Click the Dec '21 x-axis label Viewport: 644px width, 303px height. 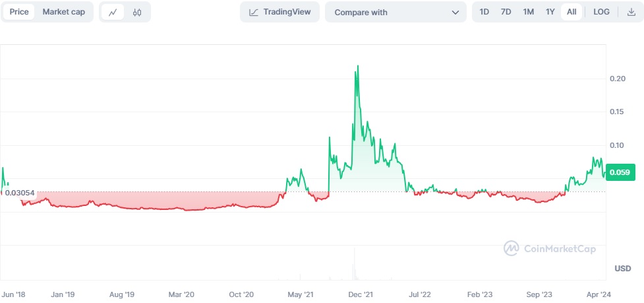(x=360, y=295)
